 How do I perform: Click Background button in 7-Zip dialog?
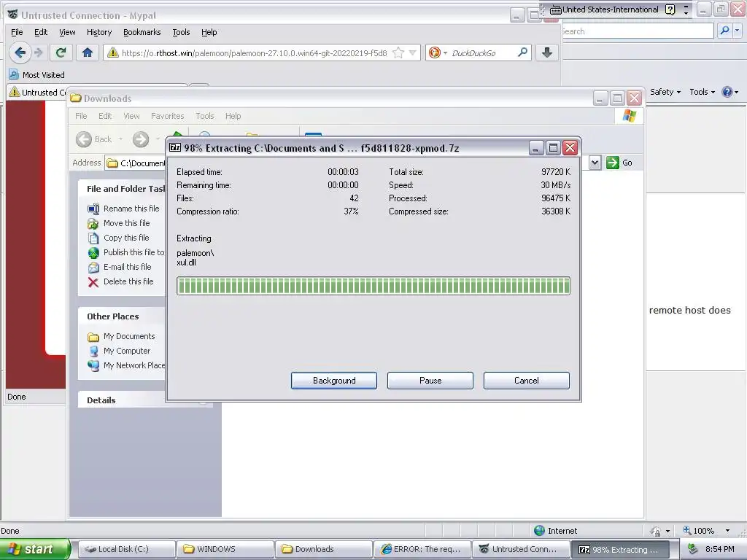click(x=334, y=381)
